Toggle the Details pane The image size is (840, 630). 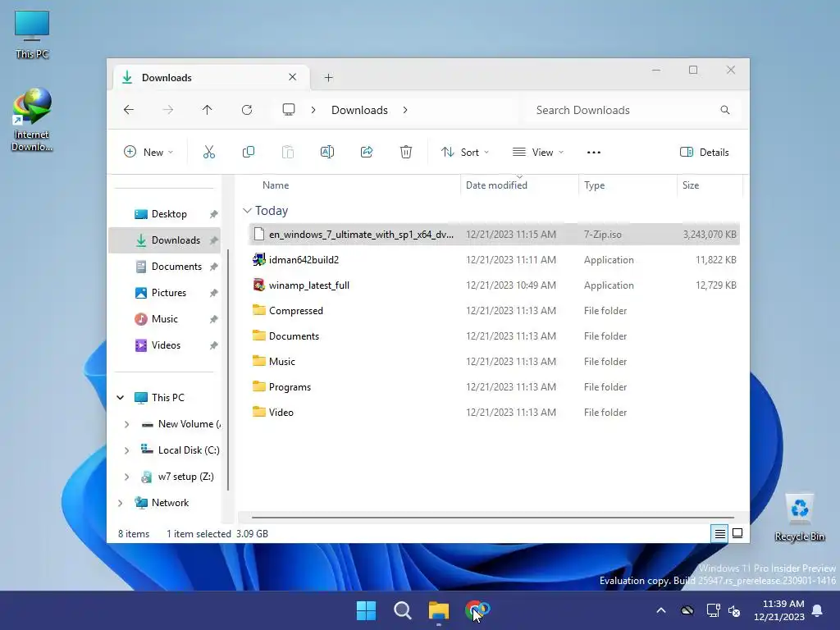point(704,152)
